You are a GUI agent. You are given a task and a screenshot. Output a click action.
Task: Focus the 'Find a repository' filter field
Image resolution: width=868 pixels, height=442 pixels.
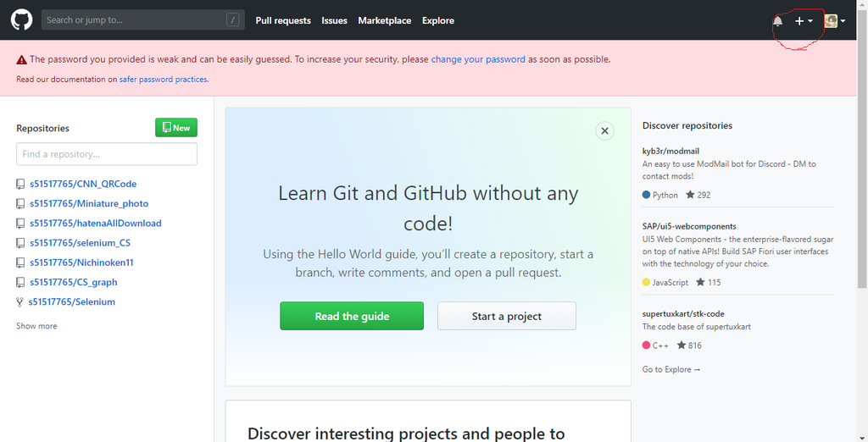[107, 154]
